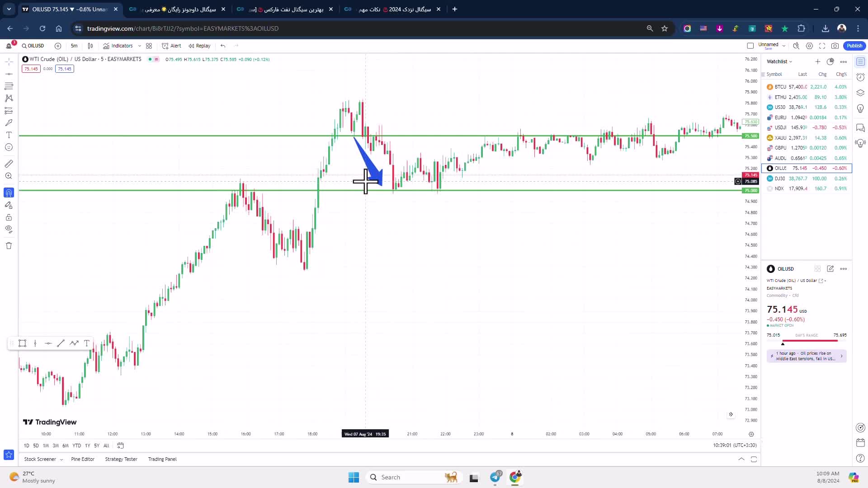Screen dimensions: 868x488
Task: Toggle the Lock all drawings tool
Action: 9,217
